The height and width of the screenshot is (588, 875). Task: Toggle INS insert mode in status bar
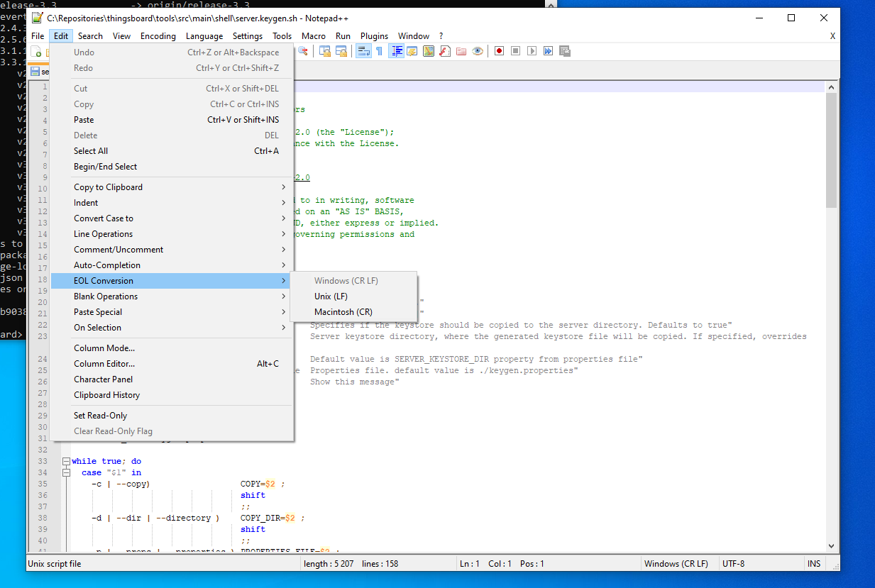click(x=814, y=564)
